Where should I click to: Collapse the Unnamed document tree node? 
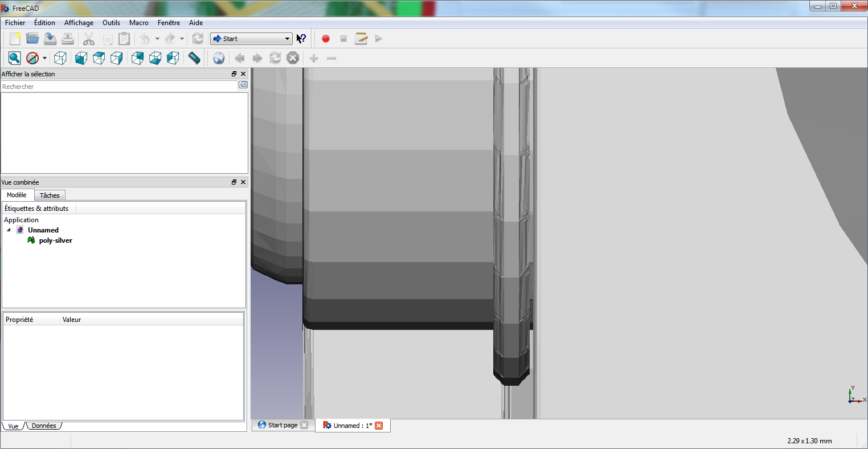[9, 230]
